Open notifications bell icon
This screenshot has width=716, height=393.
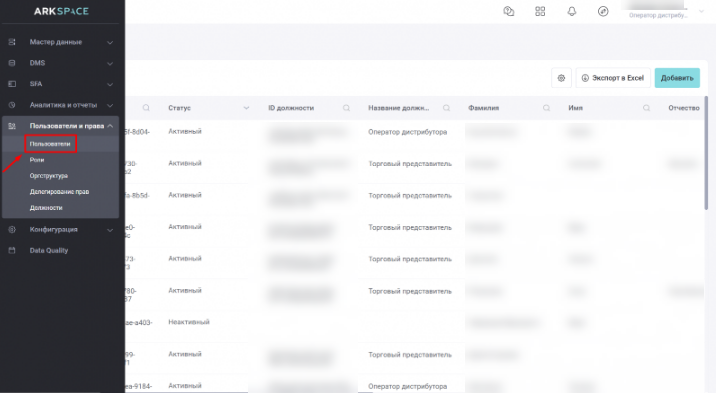[x=572, y=11]
